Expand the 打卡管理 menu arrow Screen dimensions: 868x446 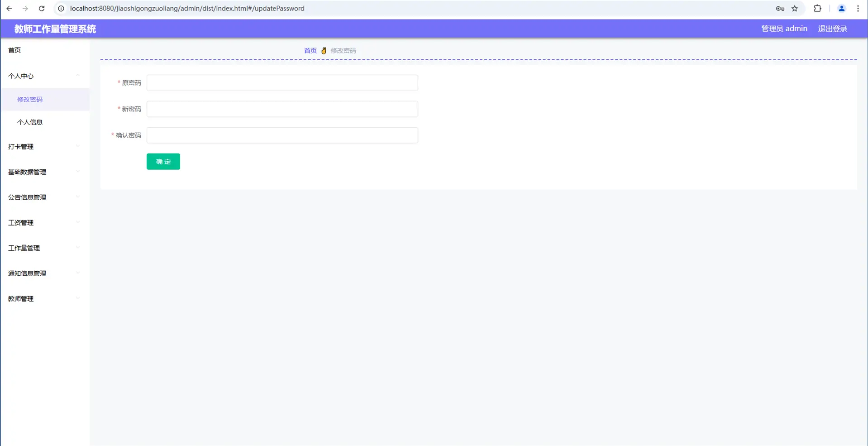(78, 146)
